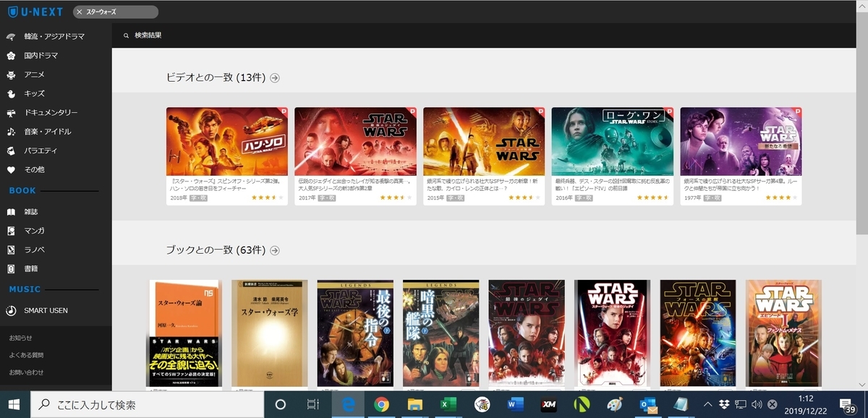Click the ラノベ sidebar icon

(x=11, y=250)
